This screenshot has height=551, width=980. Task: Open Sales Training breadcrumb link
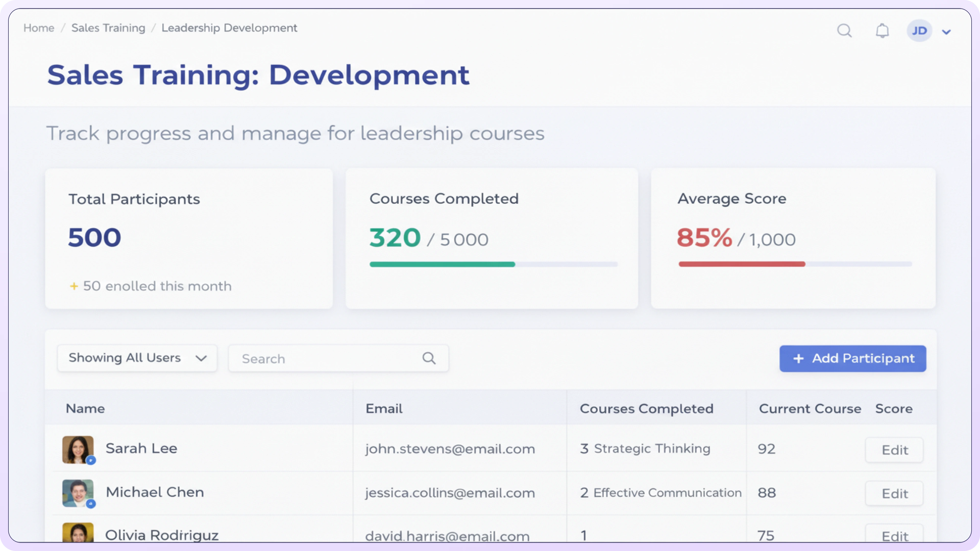(108, 28)
